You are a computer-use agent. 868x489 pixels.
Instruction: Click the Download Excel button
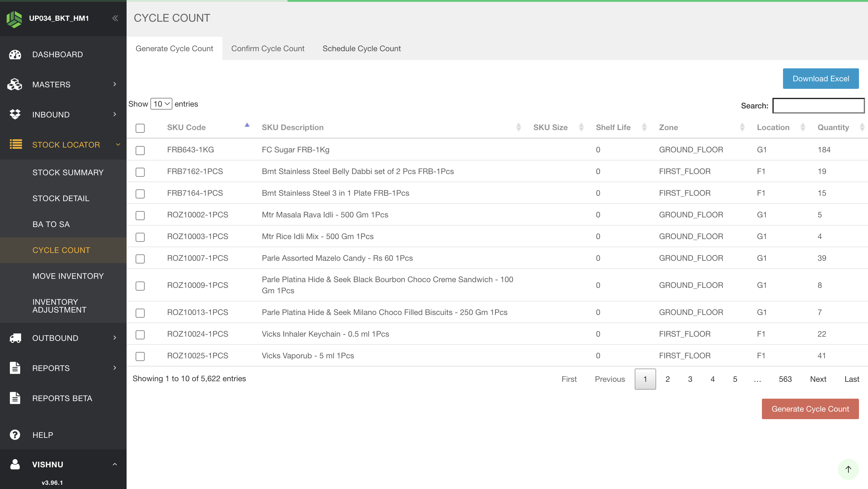click(x=820, y=79)
